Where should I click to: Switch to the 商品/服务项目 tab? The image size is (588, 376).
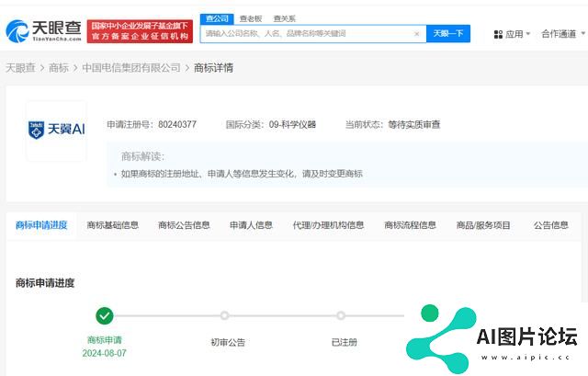click(x=483, y=225)
